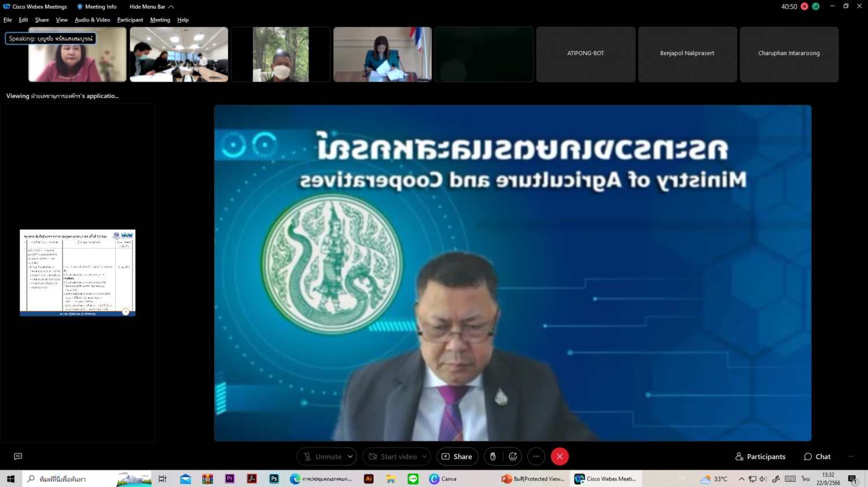Collapse menu with Hide Menu Bar

[151, 6]
